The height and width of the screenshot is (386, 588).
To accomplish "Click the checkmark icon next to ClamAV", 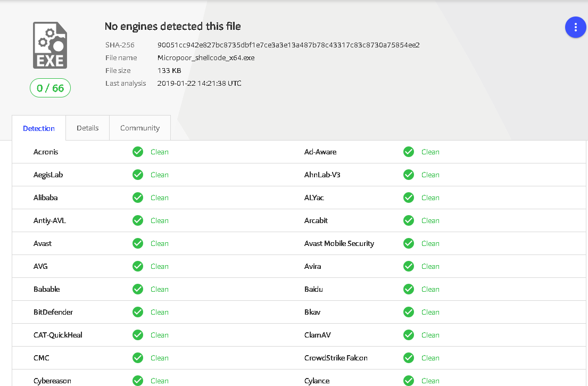I will tap(408, 335).
